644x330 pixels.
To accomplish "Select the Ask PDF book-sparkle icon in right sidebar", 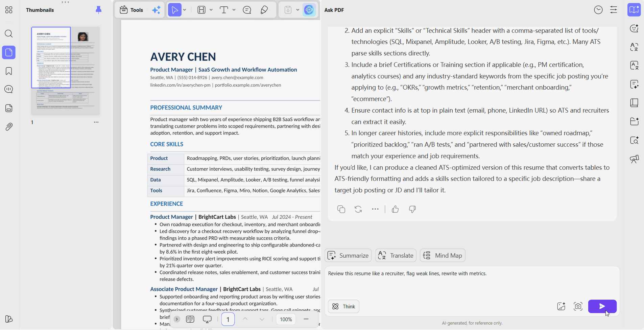I will (x=634, y=10).
